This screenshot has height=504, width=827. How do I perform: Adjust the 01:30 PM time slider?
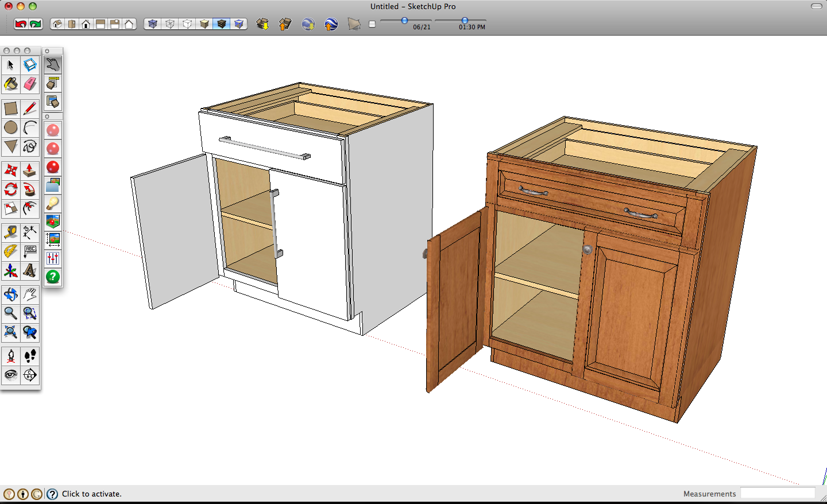(x=465, y=21)
